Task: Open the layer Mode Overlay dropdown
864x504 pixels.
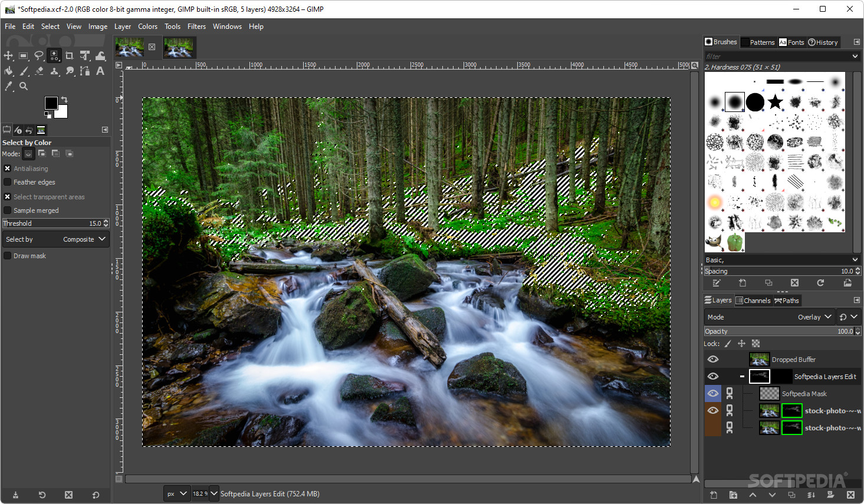Action: click(770, 317)
